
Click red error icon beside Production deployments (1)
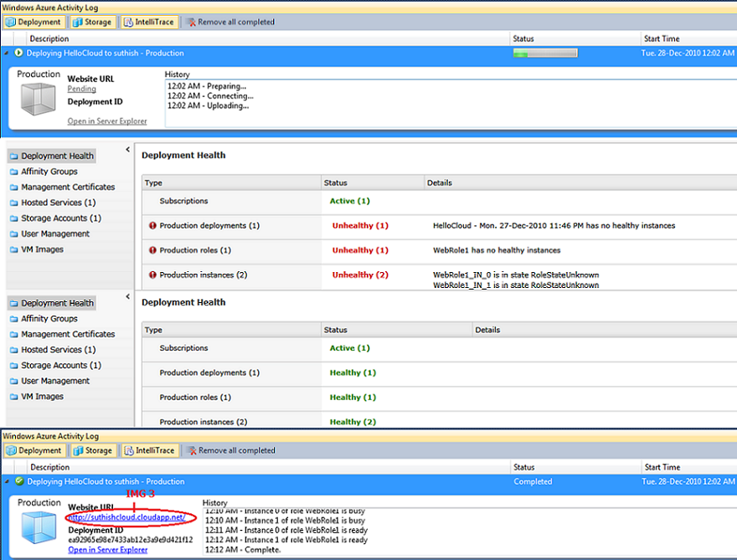(152, 225)
